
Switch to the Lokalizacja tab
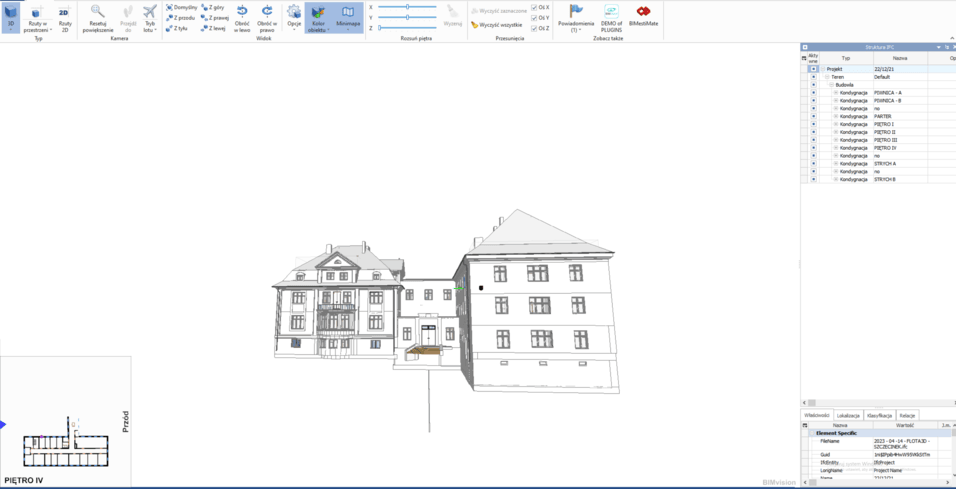848,415
